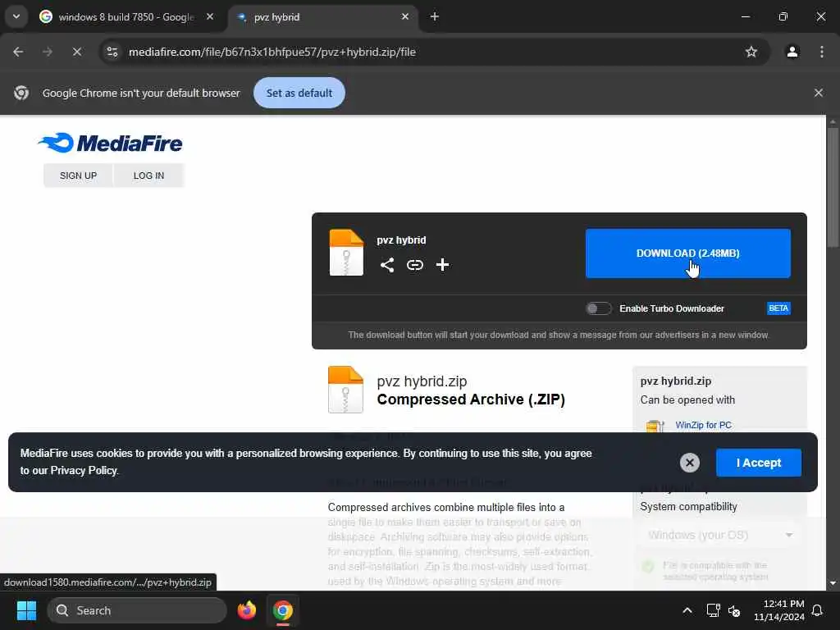Click the forward navigation arrow
Image resolution: width=840 pixels, height=630 pixels.
[x=47, y=52]
